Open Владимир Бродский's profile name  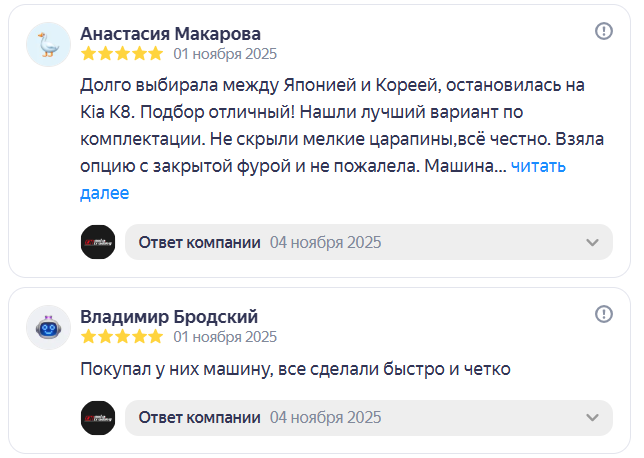click(x=169, y=317)
